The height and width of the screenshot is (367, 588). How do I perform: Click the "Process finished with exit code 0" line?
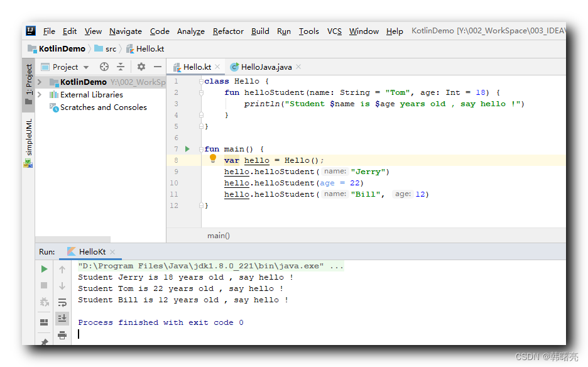[160, 322]
